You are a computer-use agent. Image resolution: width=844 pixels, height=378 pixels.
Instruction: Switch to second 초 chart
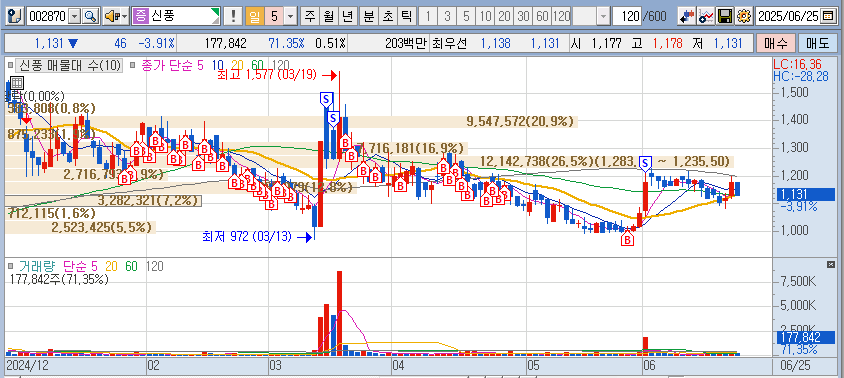388,16
